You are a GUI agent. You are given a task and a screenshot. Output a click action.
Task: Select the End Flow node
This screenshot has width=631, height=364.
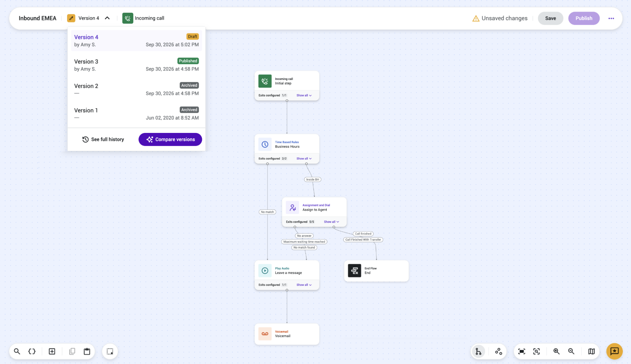[376, 271]
